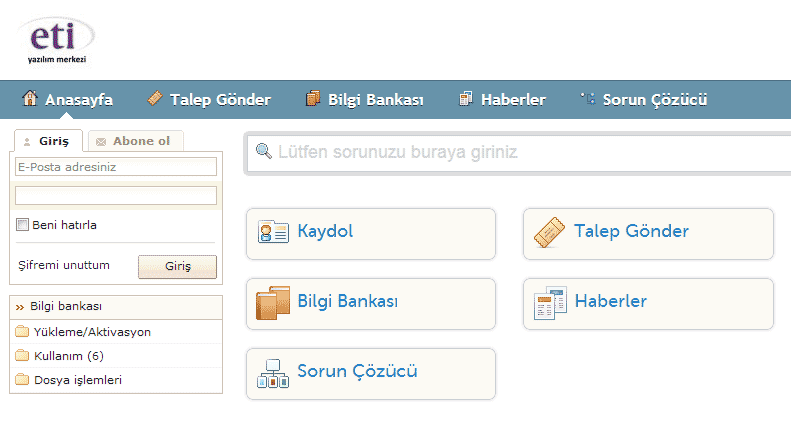This screenshot has height=434, width=791.
Task: Enable the Beni hatırla checkbox
Action: tap(23, 225)
